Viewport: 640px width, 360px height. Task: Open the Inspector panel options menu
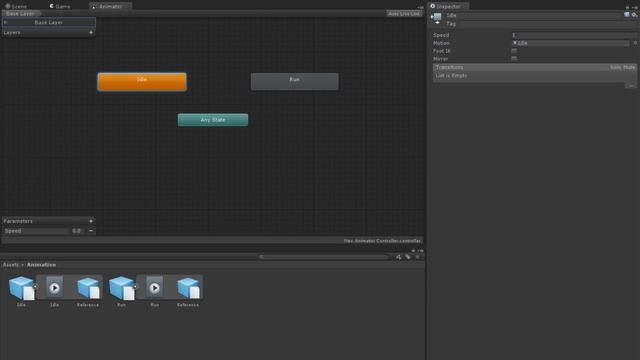(x=634, y=7)
